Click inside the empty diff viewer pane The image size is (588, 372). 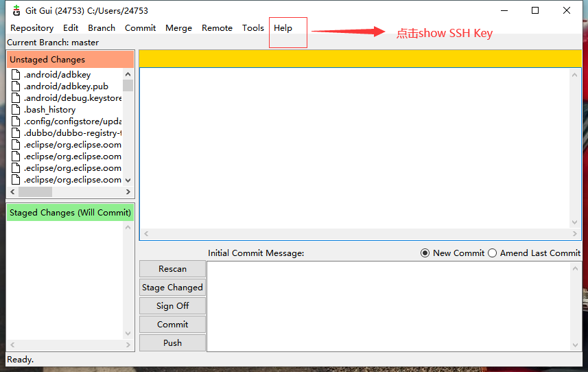[x=355, y=148]
